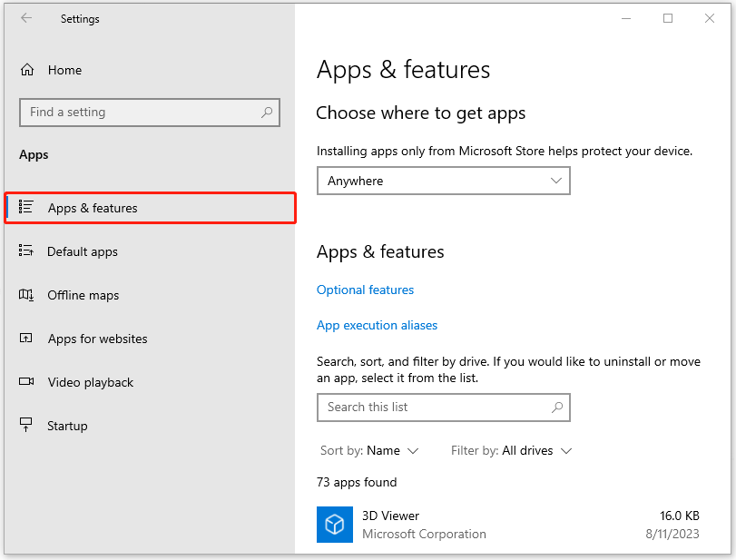Click the Video playback camera icon
736x560 pixels.
(26, 381)
